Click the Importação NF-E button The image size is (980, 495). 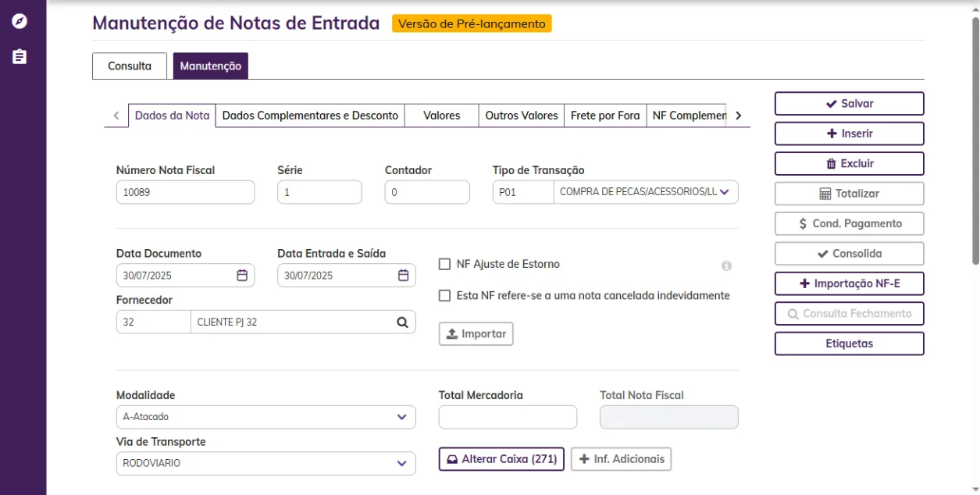849,283
